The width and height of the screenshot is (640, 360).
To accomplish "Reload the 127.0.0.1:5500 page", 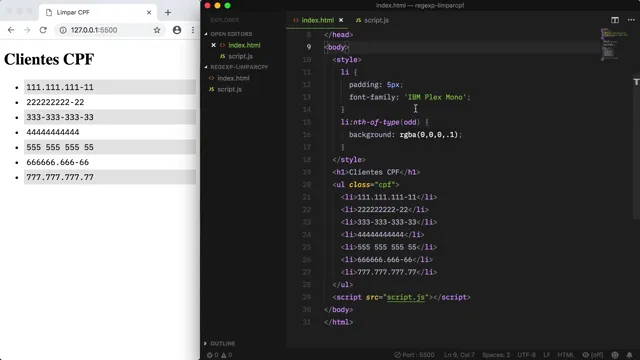I will click(x=43, y=30).
